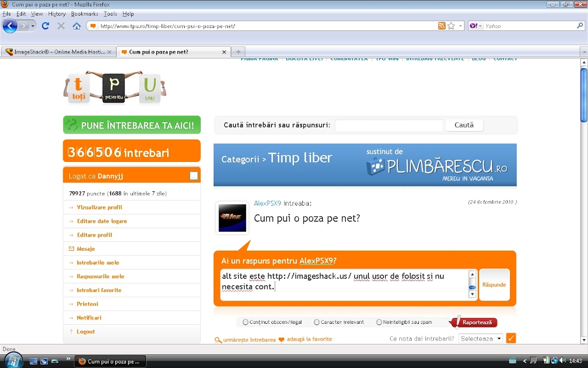Open Intrebari favorite link

click(x=99, y=290)
